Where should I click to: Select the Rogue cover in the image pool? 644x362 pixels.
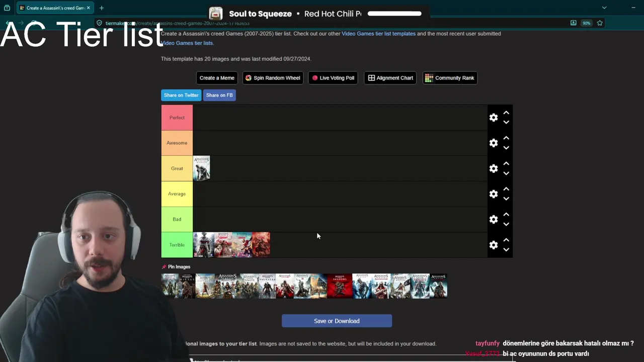point(420,286)
